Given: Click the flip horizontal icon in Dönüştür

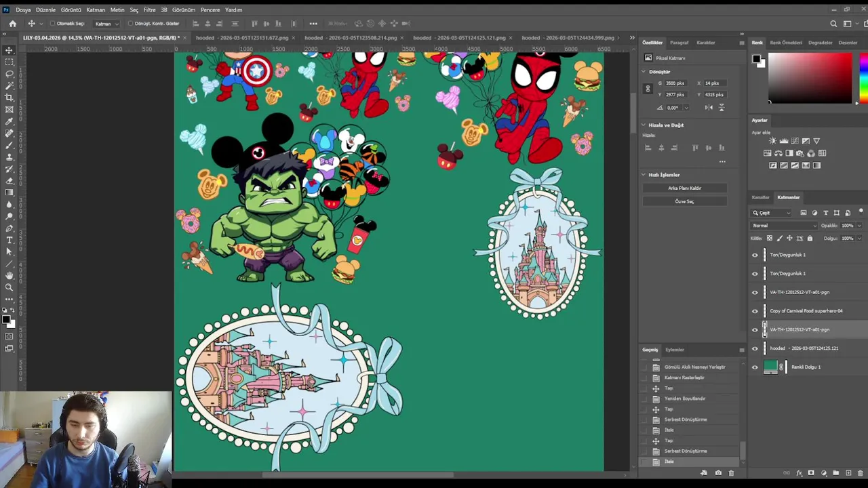Looking at the screenshot, I should [x=709, y=107].
